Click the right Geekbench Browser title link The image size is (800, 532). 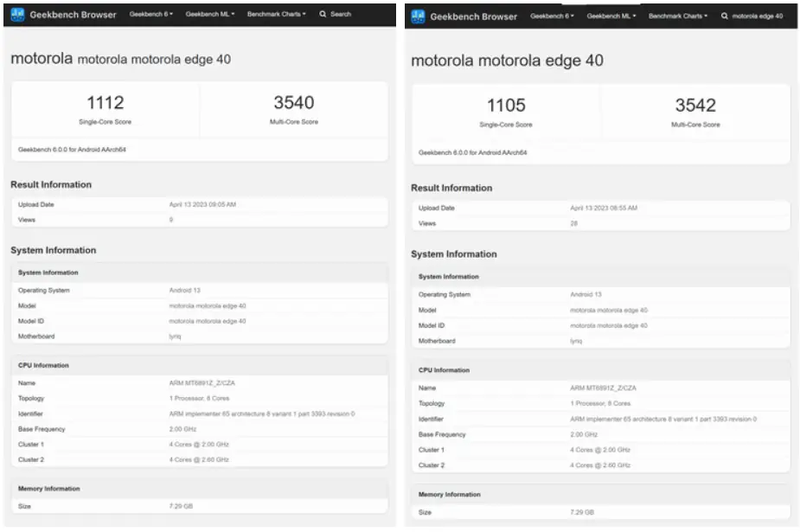(x=473, y=16)
